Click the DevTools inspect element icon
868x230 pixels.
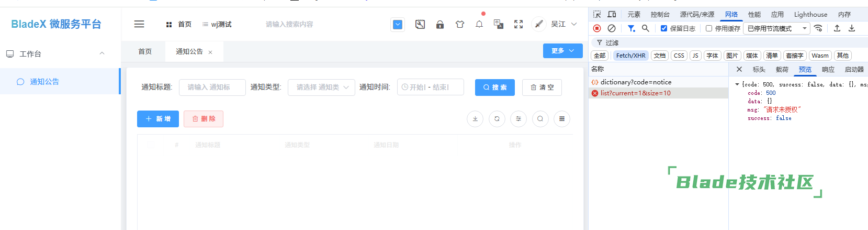click(597, 15)
